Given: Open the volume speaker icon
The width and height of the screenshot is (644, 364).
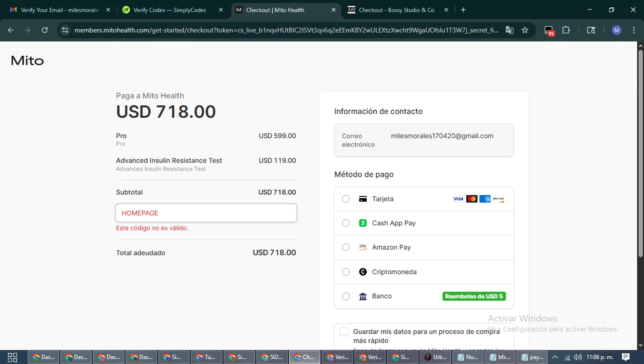Looking at the screenshot, I should click(x=578, y=357).
